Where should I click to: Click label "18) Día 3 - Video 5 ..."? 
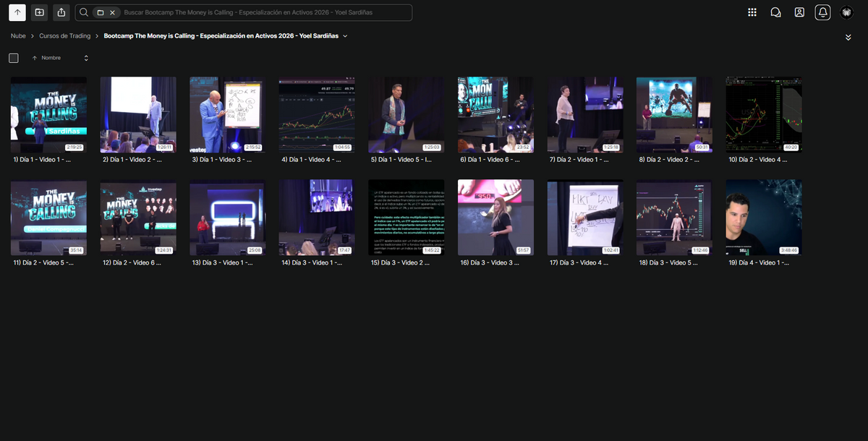(x=668, y=263)
